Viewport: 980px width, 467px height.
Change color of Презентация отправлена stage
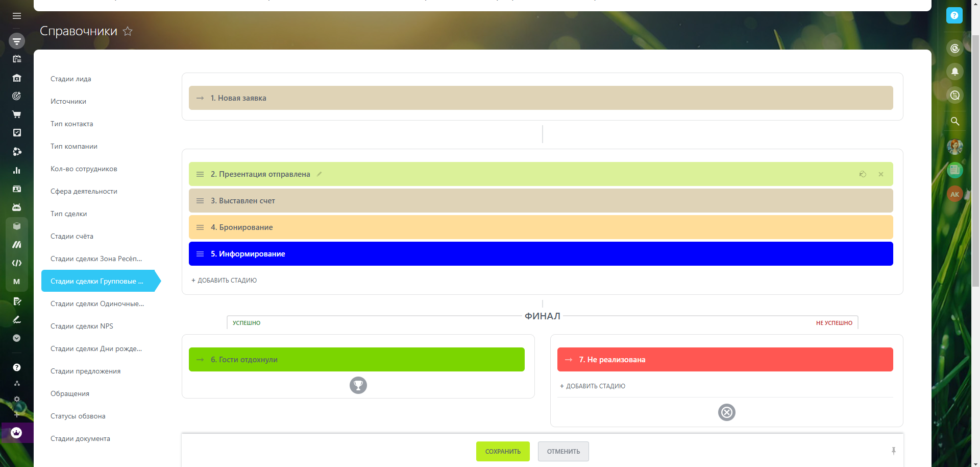pyautogui.click(x=863, y=174)
